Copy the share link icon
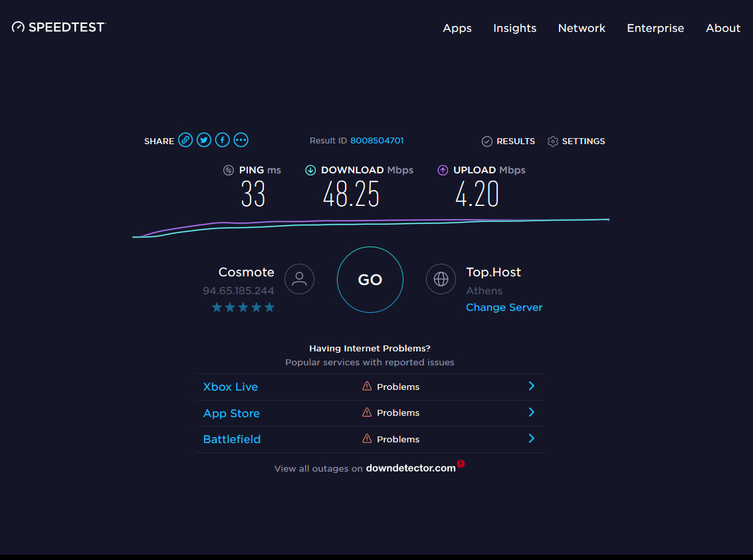Viewport: 753px width, 560px height. (x=185, y=140)
